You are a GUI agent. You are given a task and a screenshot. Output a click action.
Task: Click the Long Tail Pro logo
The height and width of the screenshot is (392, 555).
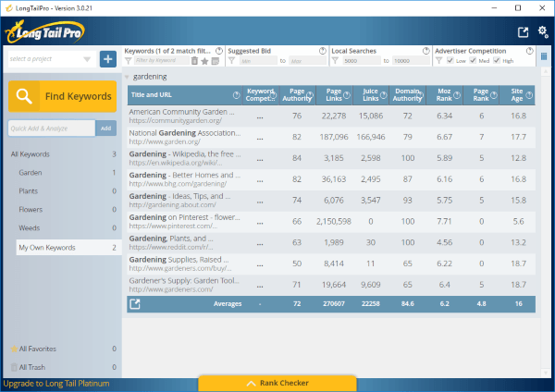point(45,32)
